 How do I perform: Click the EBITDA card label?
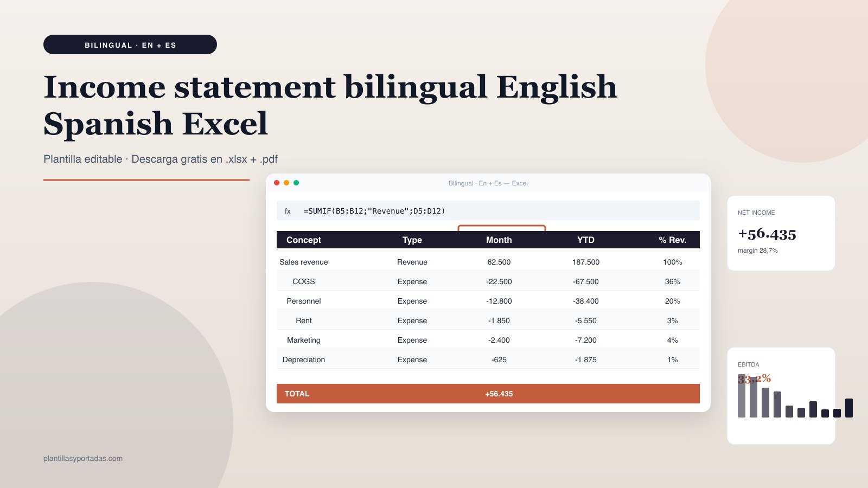pyautogui.click(x=749, y=364)
